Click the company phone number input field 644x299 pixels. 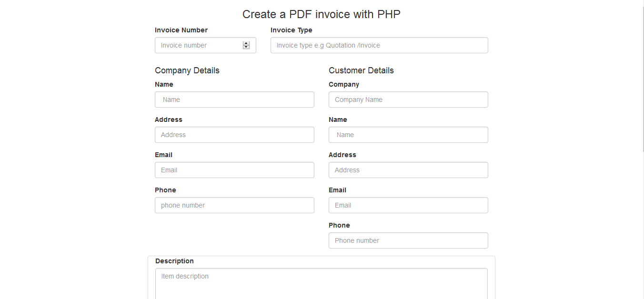point(234,205)
